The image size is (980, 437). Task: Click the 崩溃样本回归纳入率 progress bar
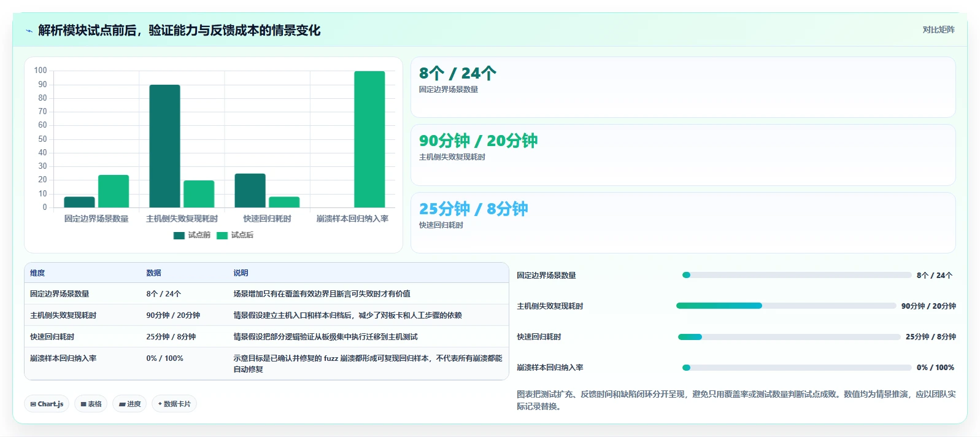coord(797,368)
